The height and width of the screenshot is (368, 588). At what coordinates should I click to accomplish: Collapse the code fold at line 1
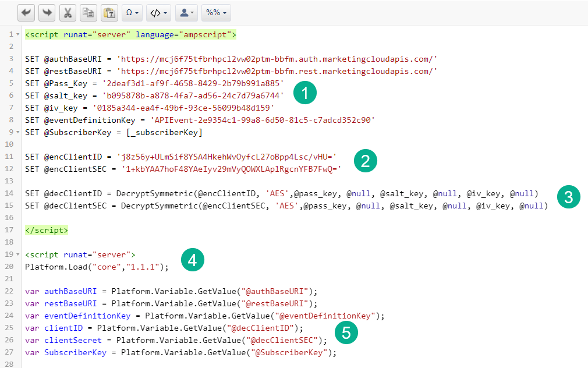click(17, 35)
